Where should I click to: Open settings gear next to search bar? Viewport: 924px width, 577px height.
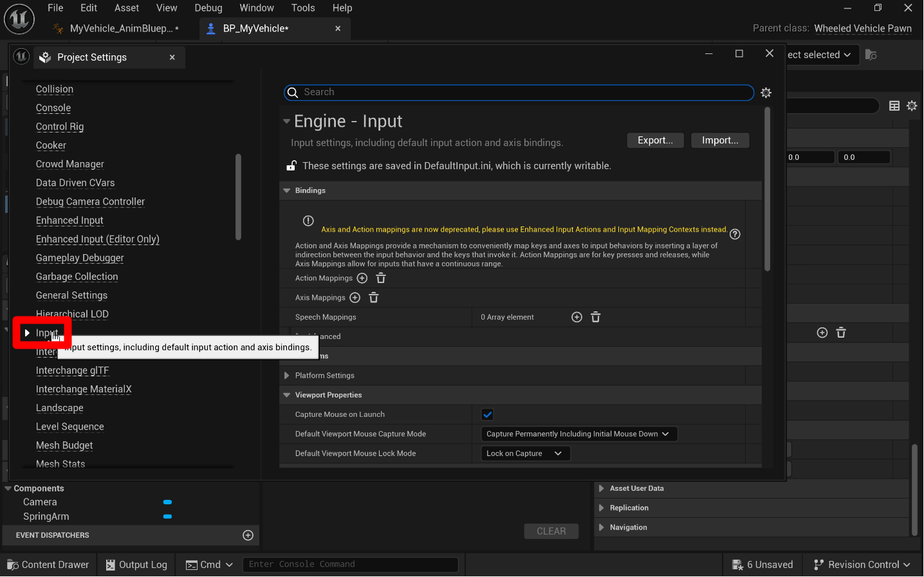pyautogui.click(x=766, y=93)
